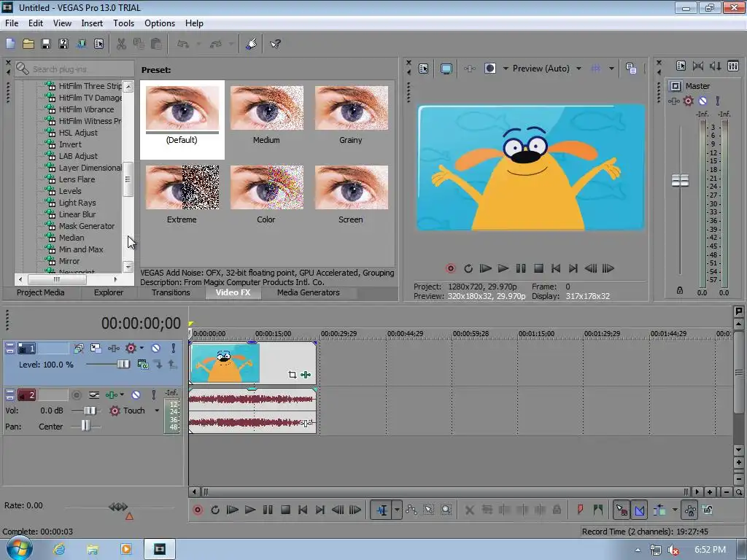The width and height of the screenshot is (747, 560).
Task: Toggle Arm for Record on audio track 2
Action: [x=76, y=394]
